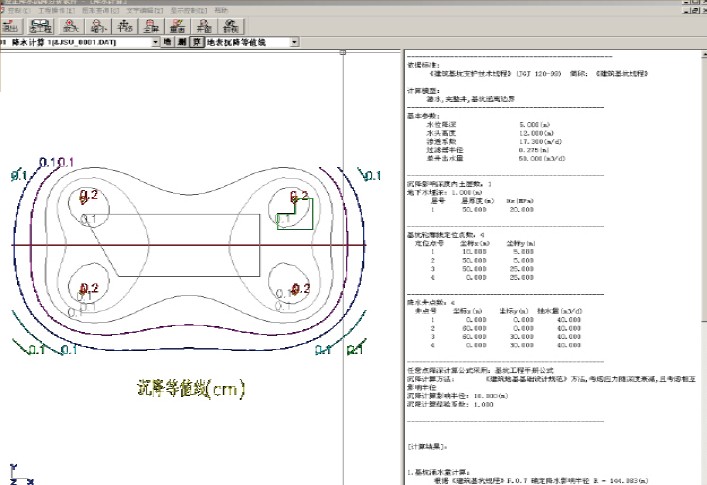Click the 增 (add) calculation button

[167, 42]
